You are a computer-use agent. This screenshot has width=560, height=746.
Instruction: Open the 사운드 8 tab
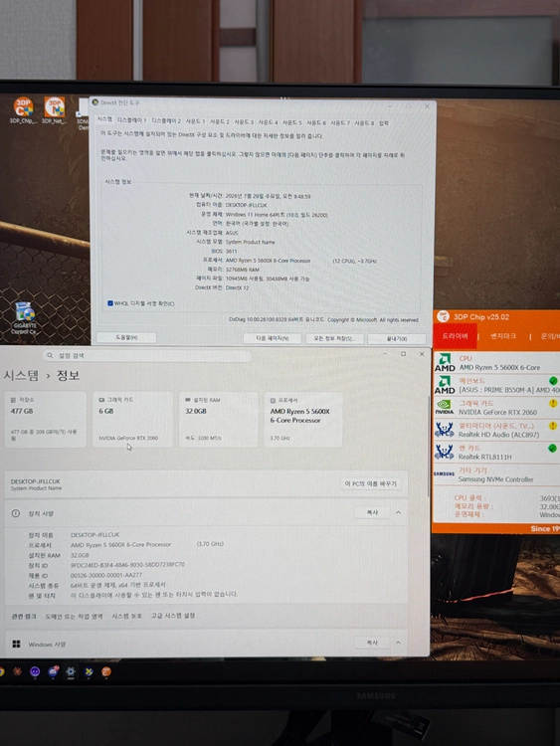[x=364, y=123]
